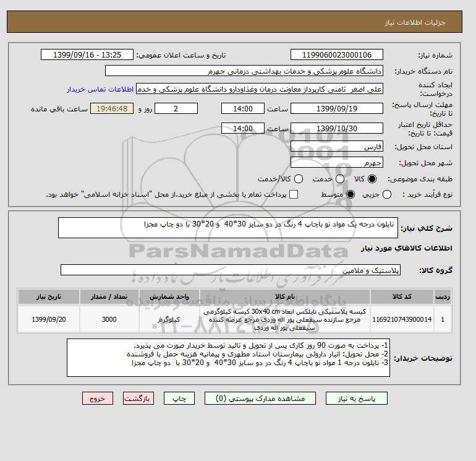
Task: Select the متوسط purchase type radio
Action: (x=351, y=194)
